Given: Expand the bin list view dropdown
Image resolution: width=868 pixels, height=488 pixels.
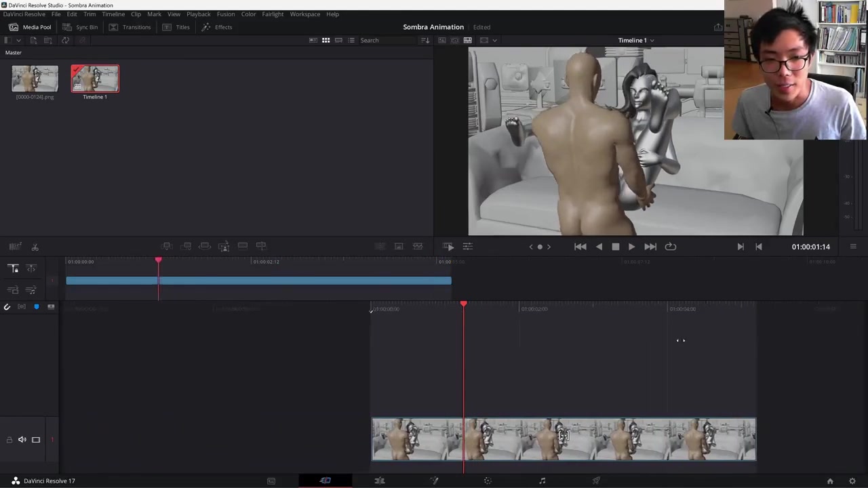Looking at the screenshot, I should pos(18,41).
